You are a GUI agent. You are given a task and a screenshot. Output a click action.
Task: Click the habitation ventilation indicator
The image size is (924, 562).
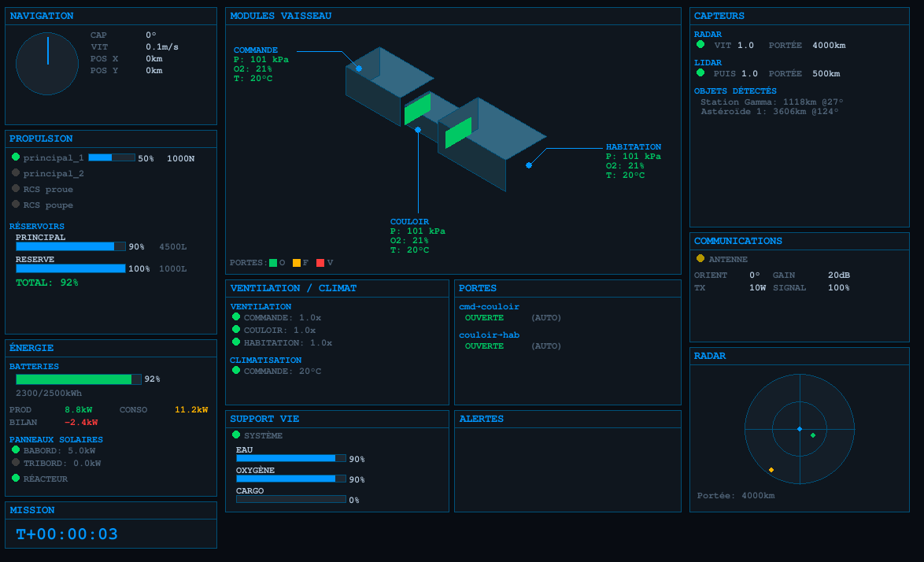tap(236, 342)
